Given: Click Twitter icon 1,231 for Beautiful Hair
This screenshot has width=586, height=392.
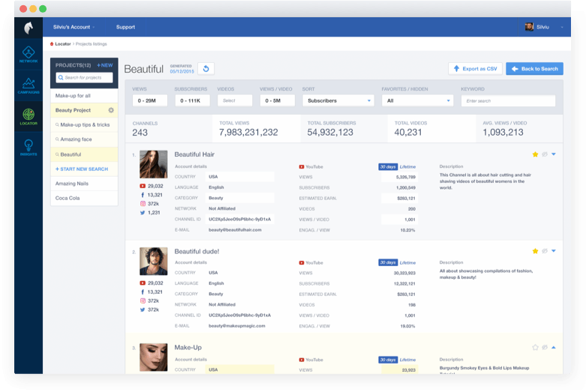Looking at the screenshot, I should [150, 213].
